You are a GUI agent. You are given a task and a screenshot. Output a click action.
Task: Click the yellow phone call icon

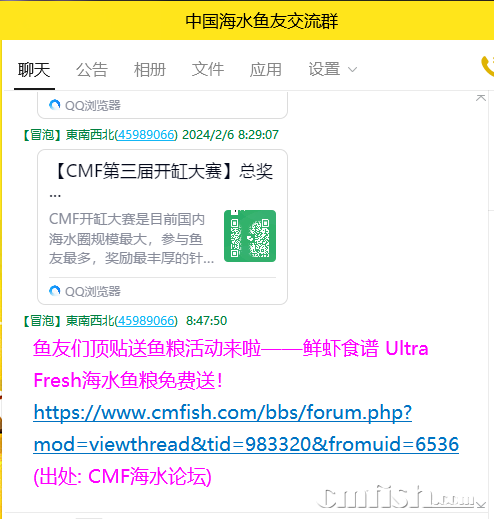click(487, 66)
